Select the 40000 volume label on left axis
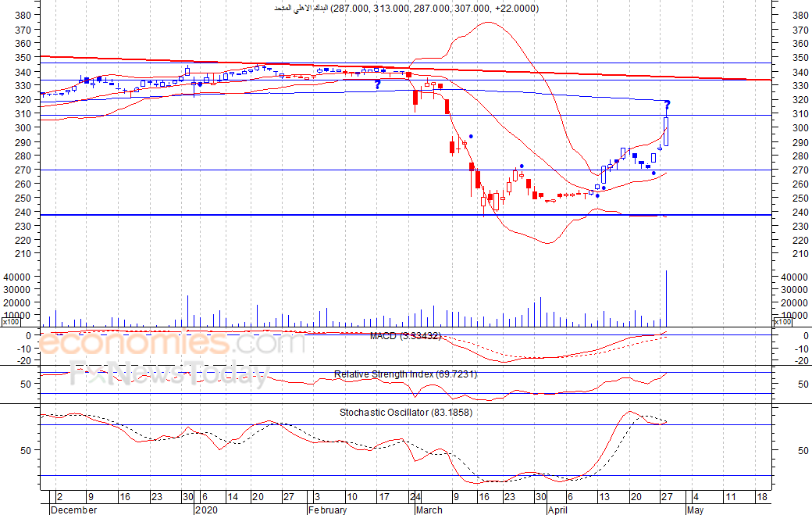Screen dimensions: 812x515 18,277
